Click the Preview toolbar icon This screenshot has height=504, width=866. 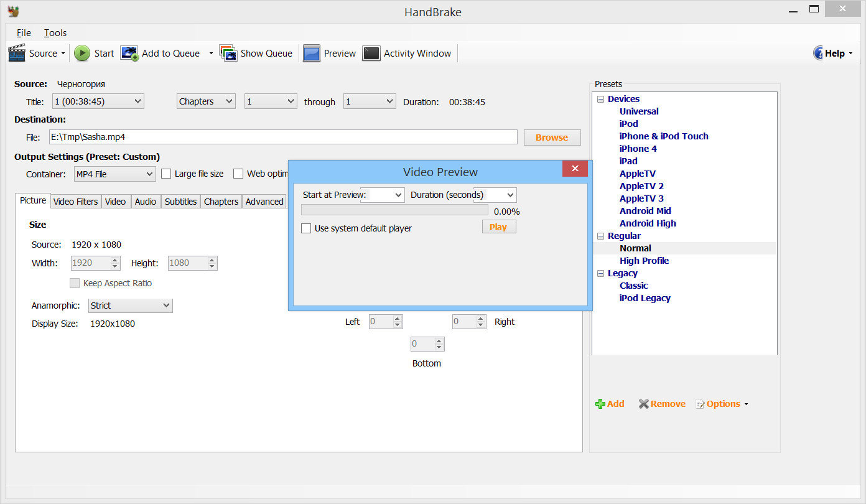click(312, 54)
